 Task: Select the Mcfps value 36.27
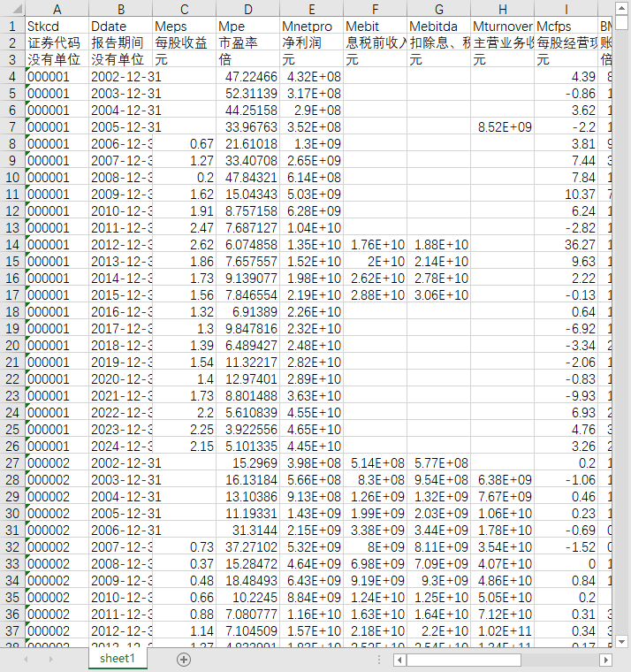(566, 245)
